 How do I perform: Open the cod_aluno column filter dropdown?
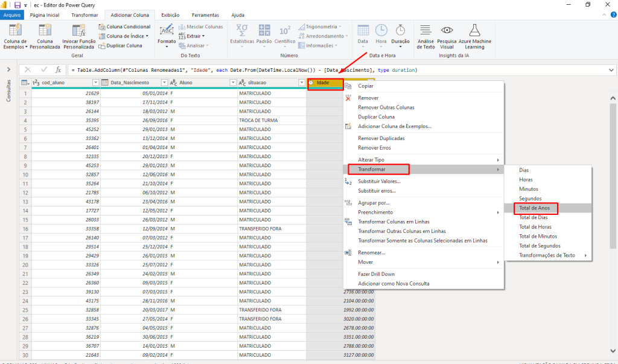pos(95,82)
